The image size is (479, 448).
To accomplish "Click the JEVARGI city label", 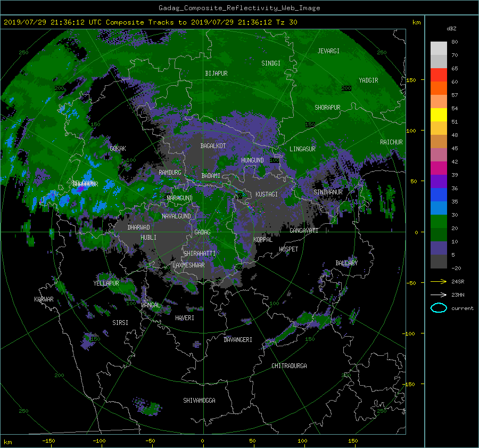I will pyautogui.click(x=328, y=51).
